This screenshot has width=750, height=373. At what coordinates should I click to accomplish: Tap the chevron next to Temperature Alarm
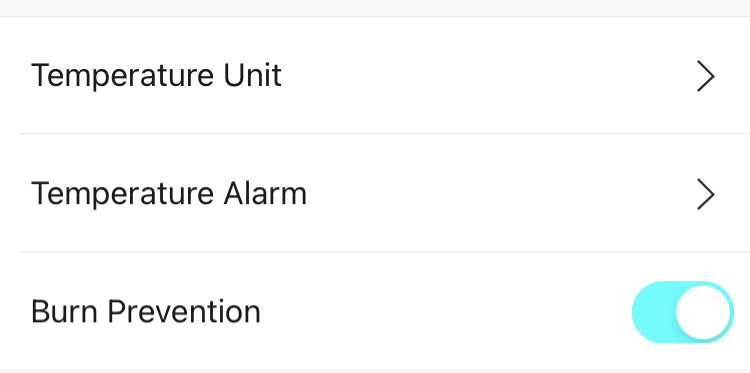[706, 194]
